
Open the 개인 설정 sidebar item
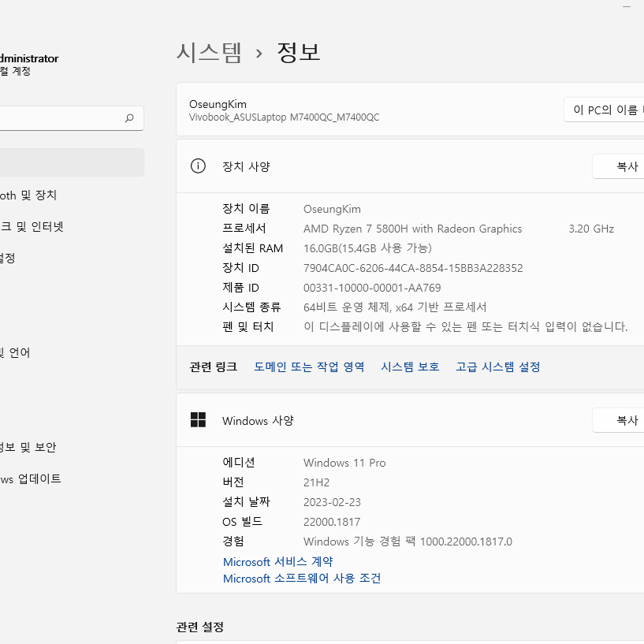coord(7,258)
